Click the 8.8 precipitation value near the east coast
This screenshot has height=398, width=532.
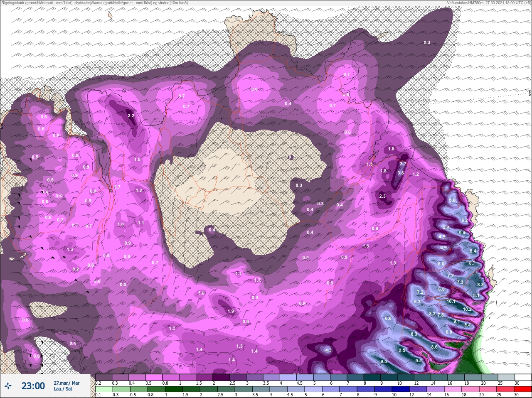point(480,285)
